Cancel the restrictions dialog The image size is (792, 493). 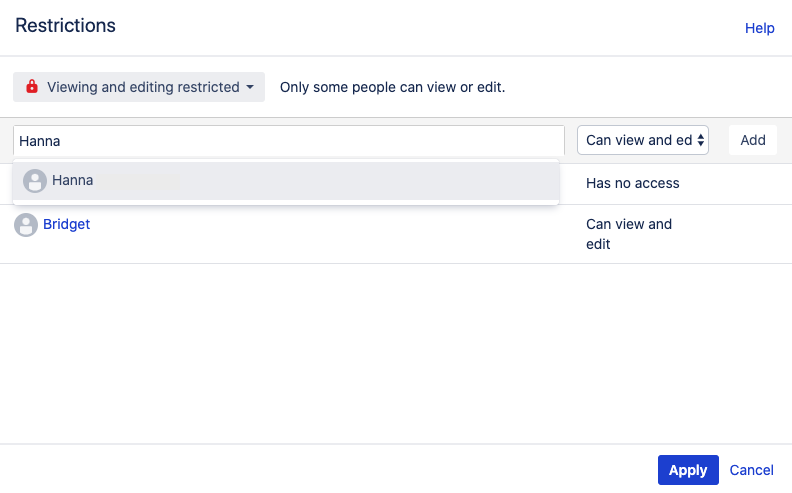tap(751, 470)
